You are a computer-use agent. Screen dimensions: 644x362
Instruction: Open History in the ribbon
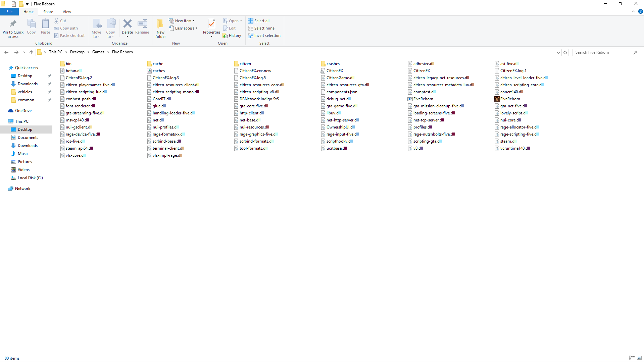[x=232, y=36]
